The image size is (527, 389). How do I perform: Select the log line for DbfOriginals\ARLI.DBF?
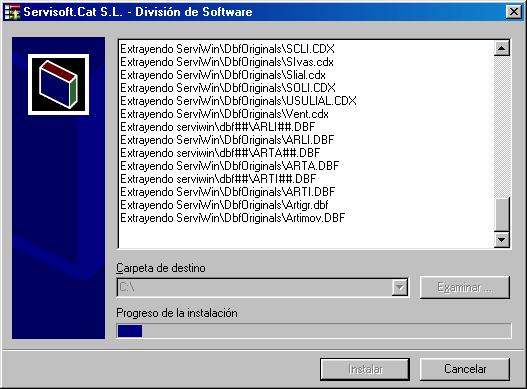click(227, 140)
